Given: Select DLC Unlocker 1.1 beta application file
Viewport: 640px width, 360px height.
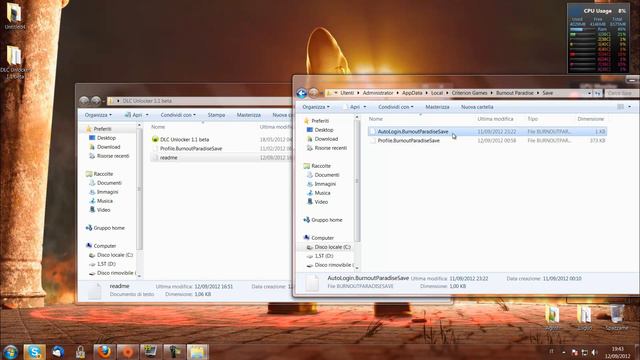Looking at the screenshot, I should [x=184, y=140].
